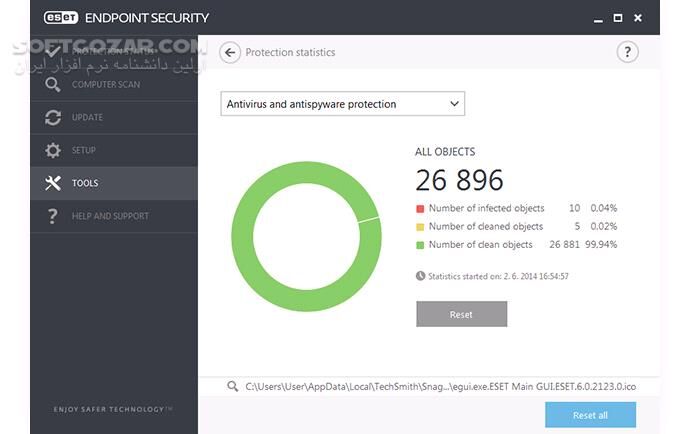Click the green clean objects color swatch

point(420,245)
